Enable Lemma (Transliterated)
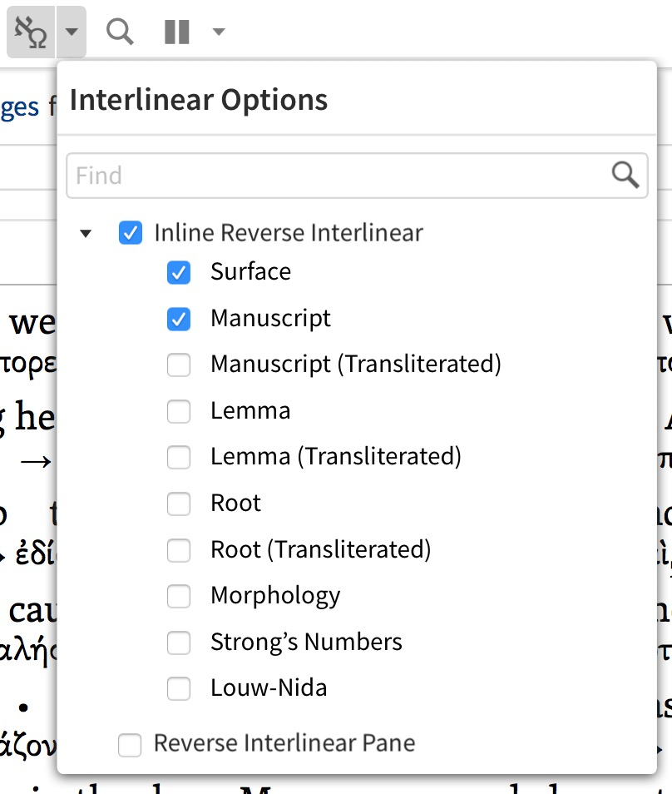The width and height of the screenshot is (672, 794). coord(178,456)
